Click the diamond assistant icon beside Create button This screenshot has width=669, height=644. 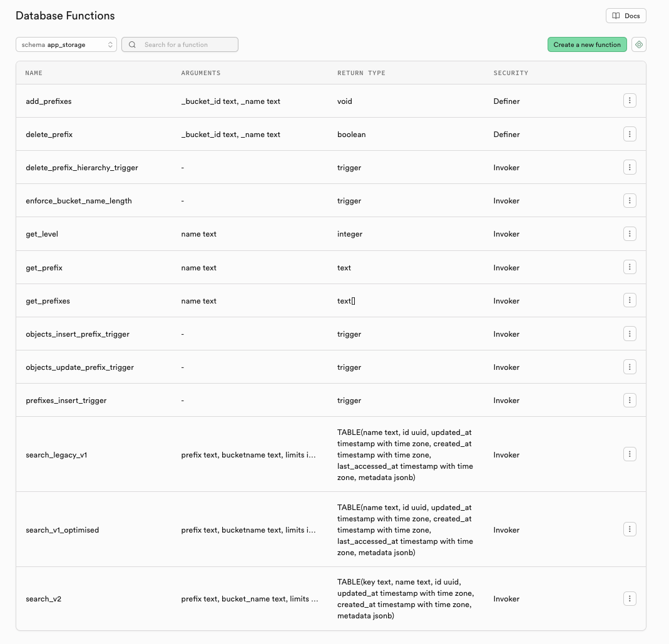pyautogui.click(x=639, y=44)
